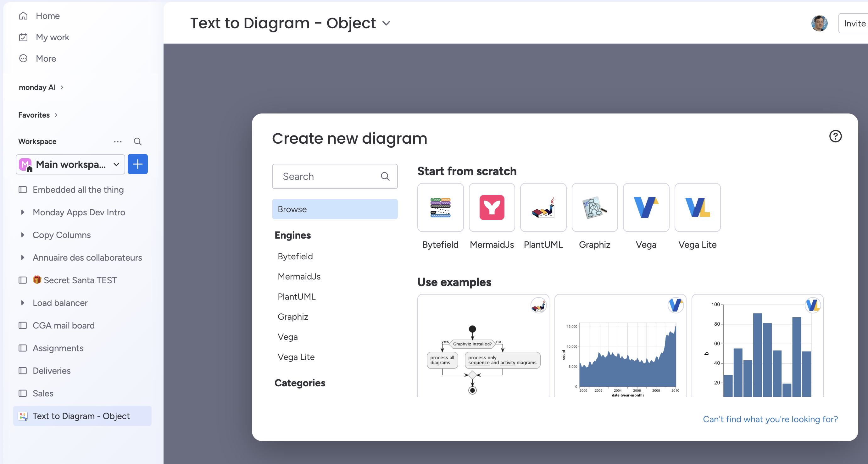
Task: Open the Assignments board
Action: pyautogui.click(x=58, y=348)
